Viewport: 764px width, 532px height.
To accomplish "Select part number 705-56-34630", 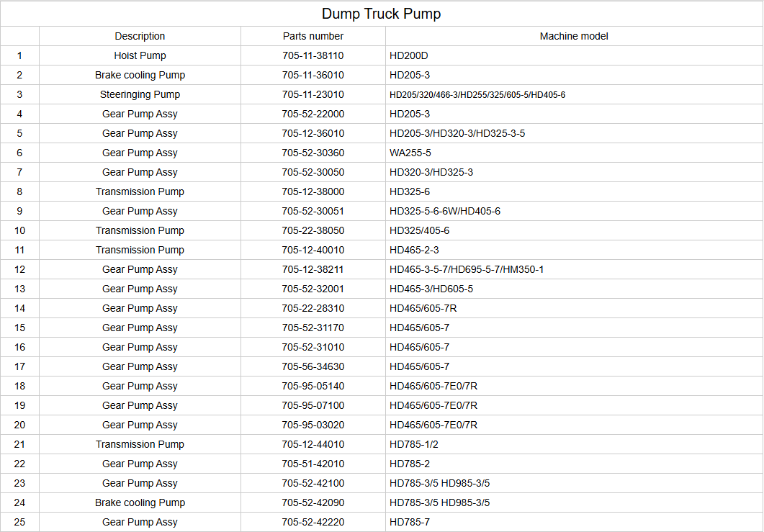I will coord(313,367).
